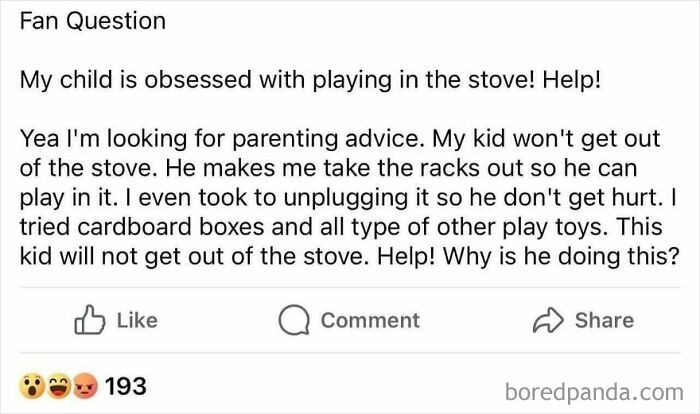Click the speech bubble Comment icon
700x414 pixels.
pos(294,320)
